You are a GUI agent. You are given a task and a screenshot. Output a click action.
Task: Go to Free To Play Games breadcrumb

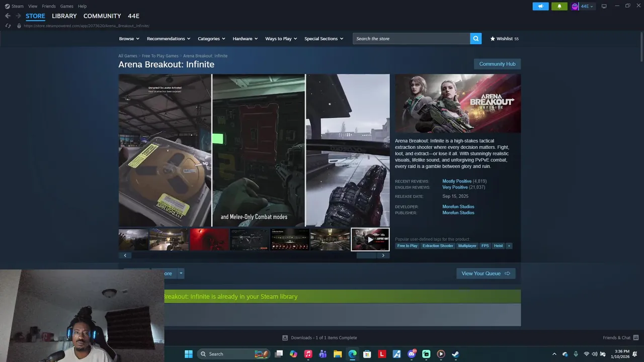coord(160,56)
